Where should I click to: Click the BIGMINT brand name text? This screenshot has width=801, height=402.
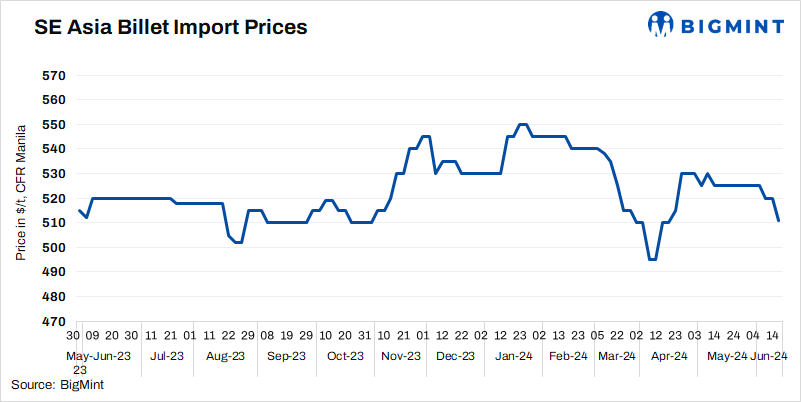point(734,23)
